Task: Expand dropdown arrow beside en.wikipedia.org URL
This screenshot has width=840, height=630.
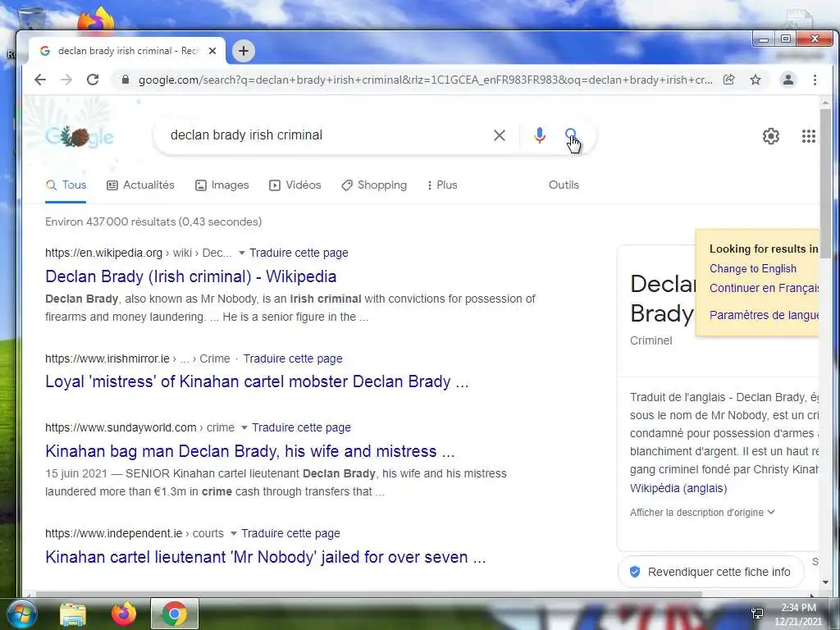Action: click(x=242, y=253)
